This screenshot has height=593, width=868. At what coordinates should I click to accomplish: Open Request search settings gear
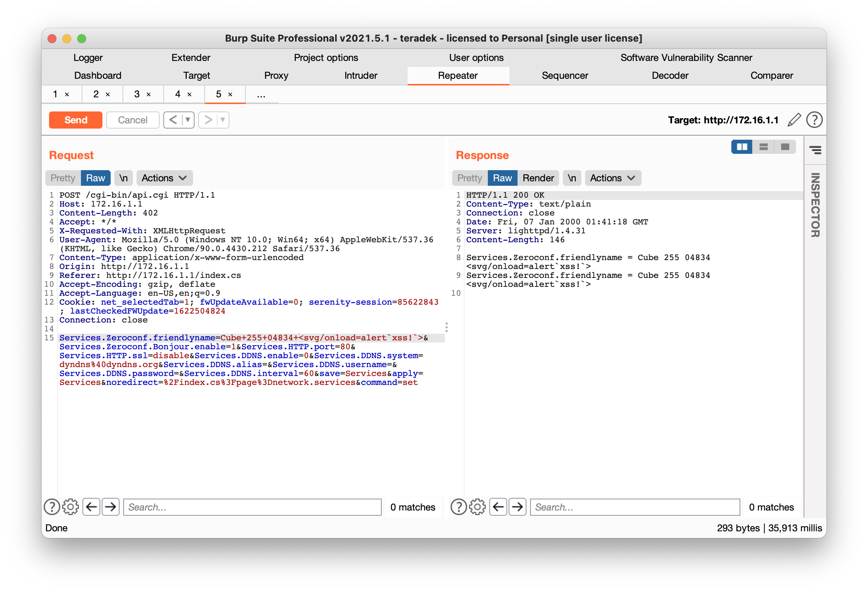point(71,507)
